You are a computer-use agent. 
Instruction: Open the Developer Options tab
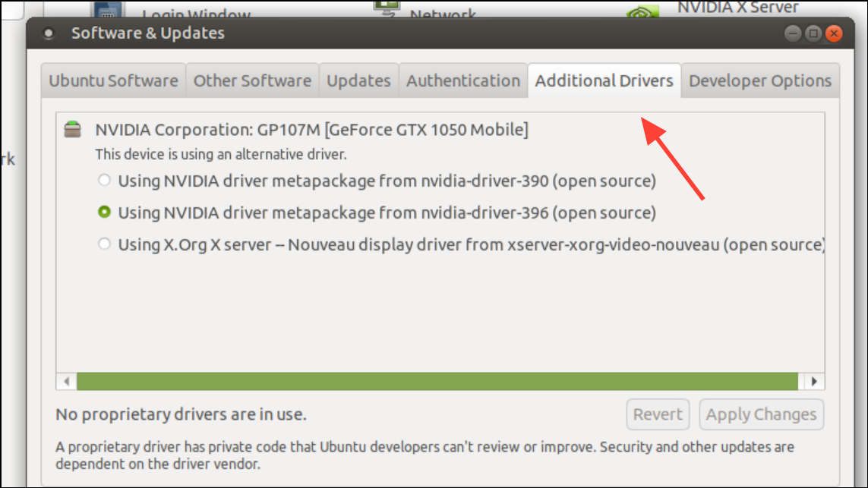point(760,80)
